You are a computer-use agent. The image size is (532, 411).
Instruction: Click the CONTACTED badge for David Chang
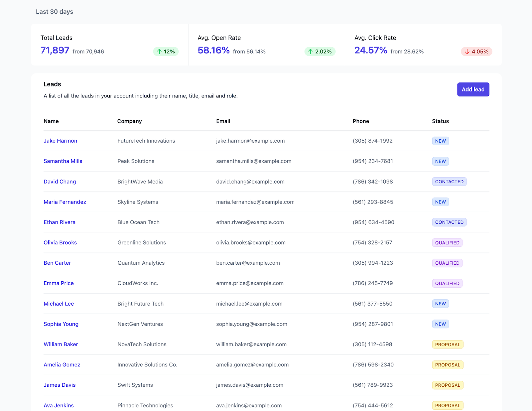(x=449, y=182)
